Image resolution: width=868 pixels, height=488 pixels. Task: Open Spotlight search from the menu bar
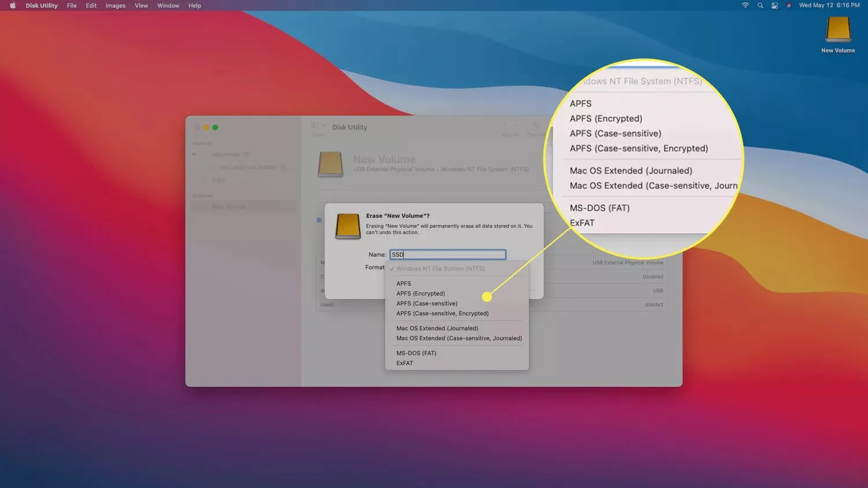760,5
